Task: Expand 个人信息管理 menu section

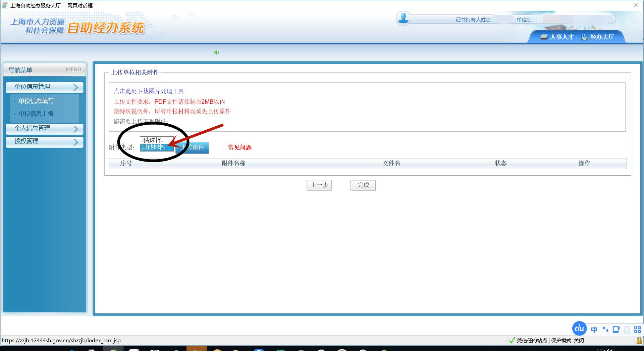Action: 44,128
